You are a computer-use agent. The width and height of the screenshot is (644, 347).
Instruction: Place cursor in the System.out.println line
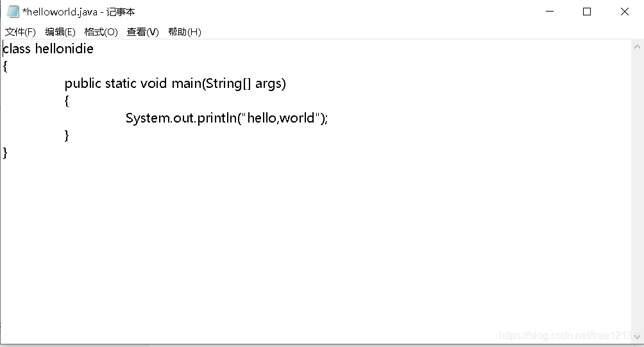(226, 118)
